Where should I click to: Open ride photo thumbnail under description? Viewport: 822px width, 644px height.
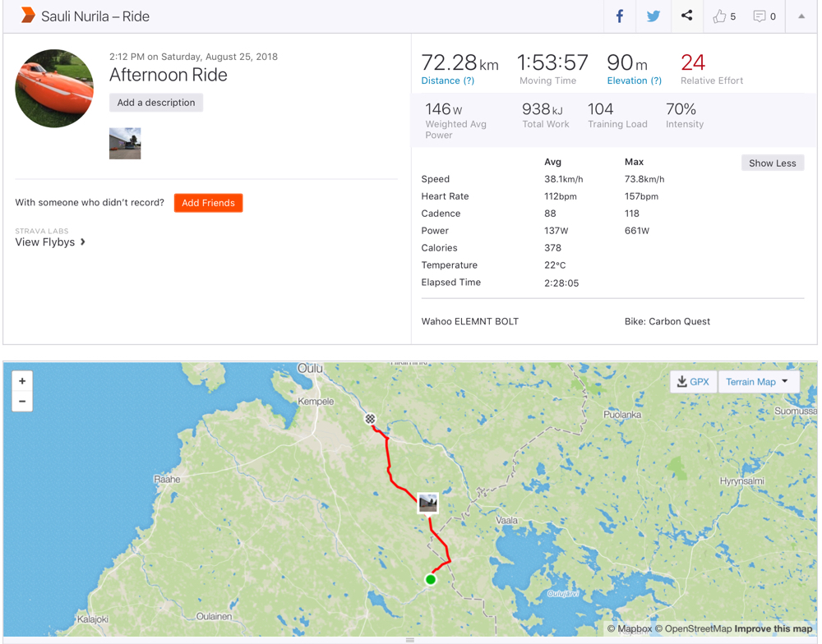point(125,144)
